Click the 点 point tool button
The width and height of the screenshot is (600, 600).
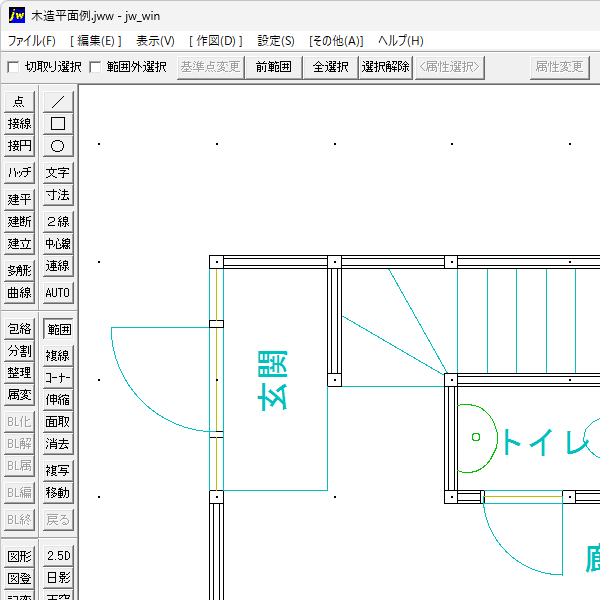(19, 102)
